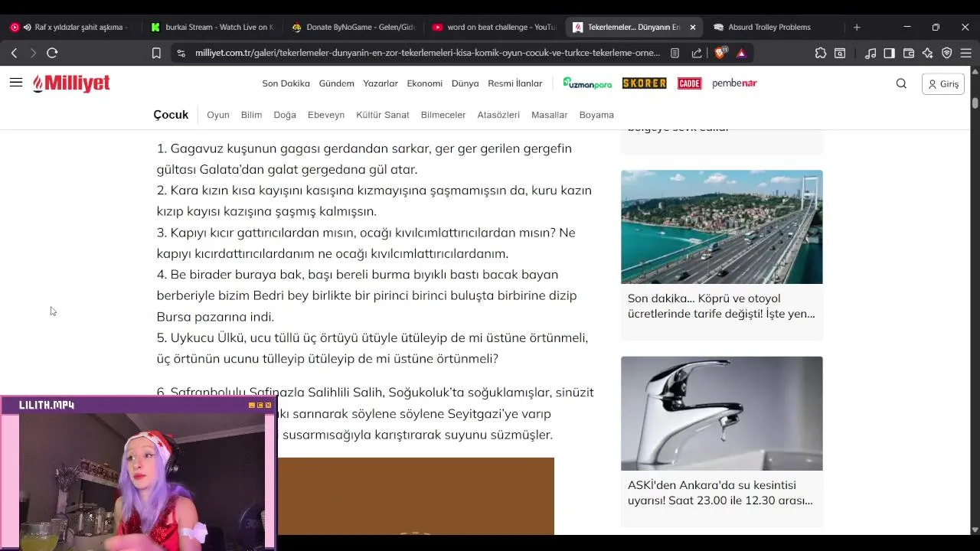Screen dimensions: 980x551
Task: Click the browser forward arrow
Action: pyautogui.click(x=33, y=53)
